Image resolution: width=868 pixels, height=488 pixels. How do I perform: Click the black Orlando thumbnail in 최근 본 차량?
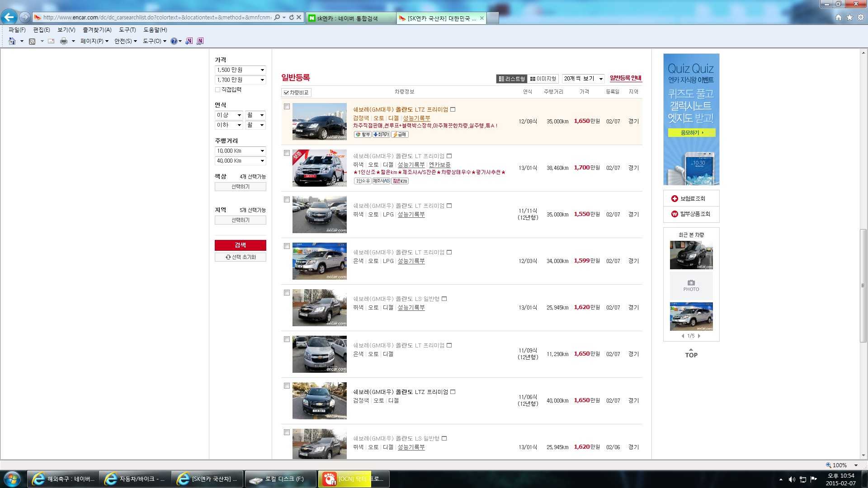coord(691,255)
